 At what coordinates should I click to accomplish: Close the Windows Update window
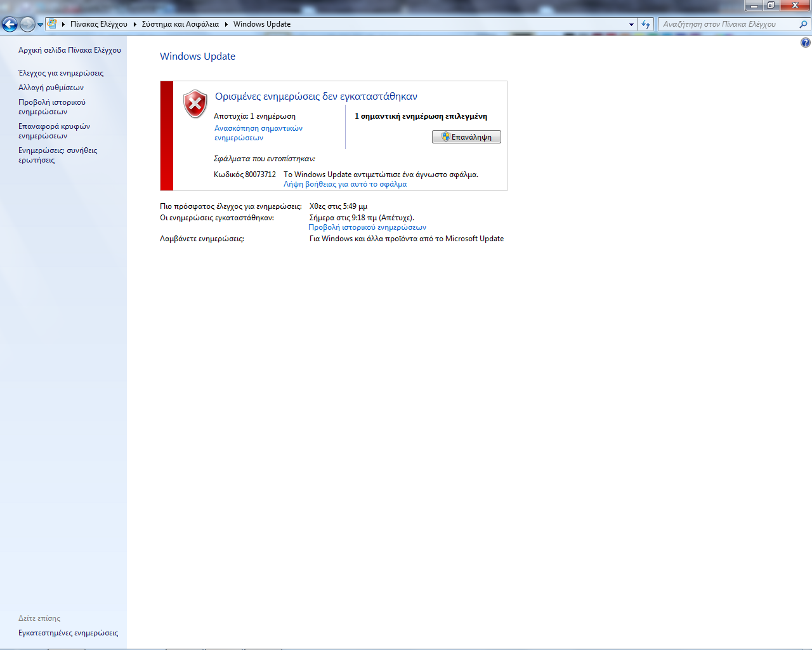pos(795,5)
